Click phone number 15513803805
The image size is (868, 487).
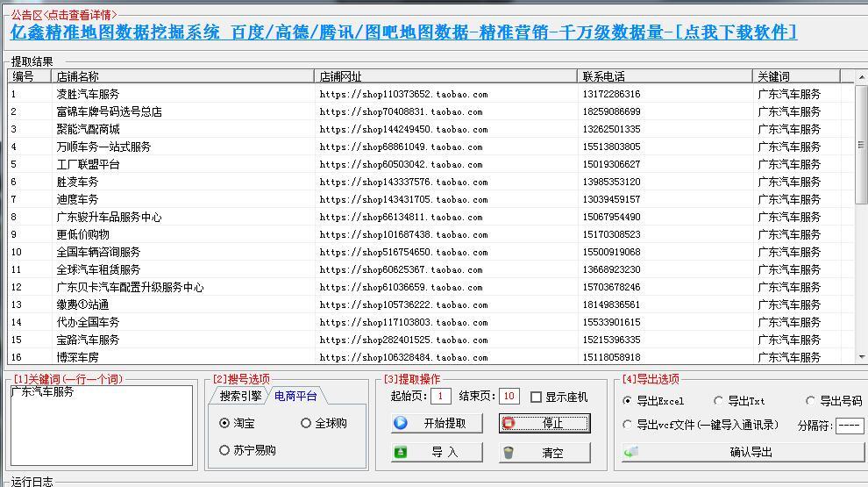(611, 147)
